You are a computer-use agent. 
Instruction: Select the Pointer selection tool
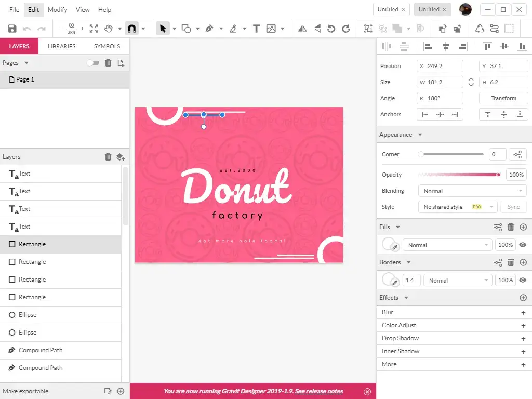click(163, 29)
